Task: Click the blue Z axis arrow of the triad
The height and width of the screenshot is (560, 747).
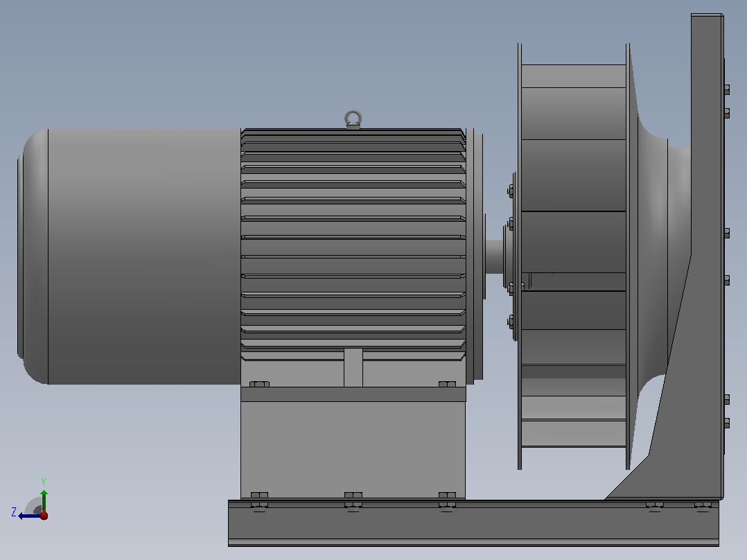Action: pos(30,516)
